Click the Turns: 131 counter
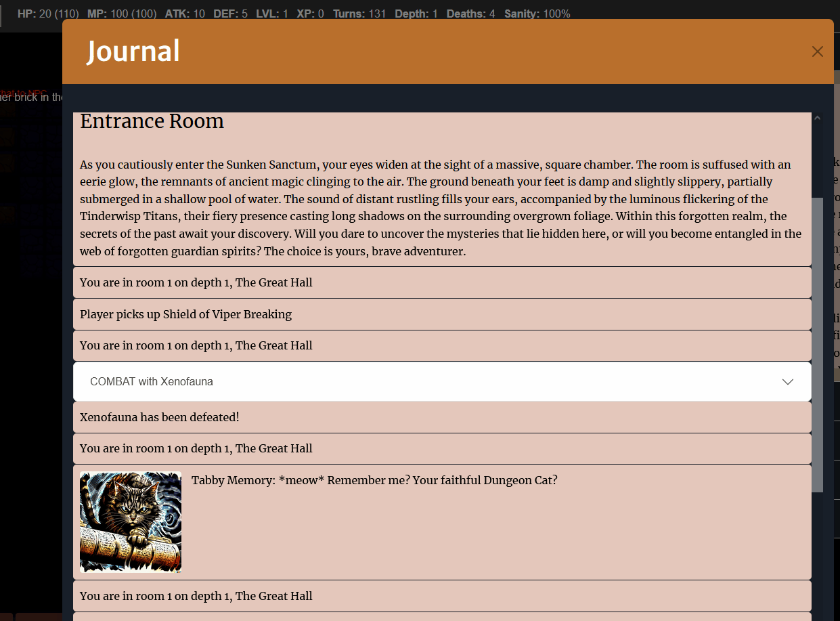840x621 pixels. pyautogui.click(x=359, y=14)
